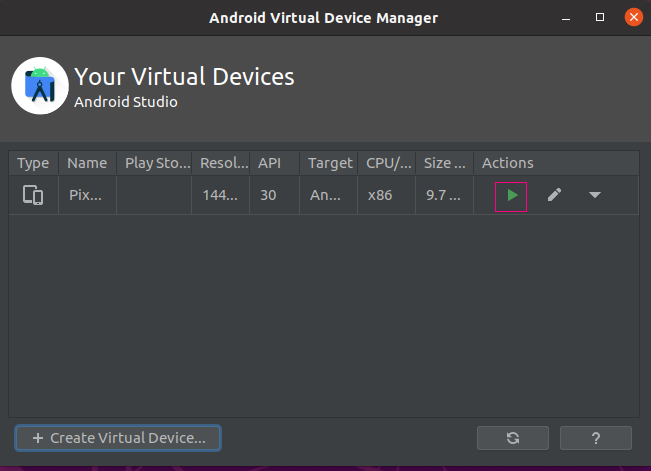Sort by the Type column header
Screen dimensions: 651x471
click(x=33, y=163)
